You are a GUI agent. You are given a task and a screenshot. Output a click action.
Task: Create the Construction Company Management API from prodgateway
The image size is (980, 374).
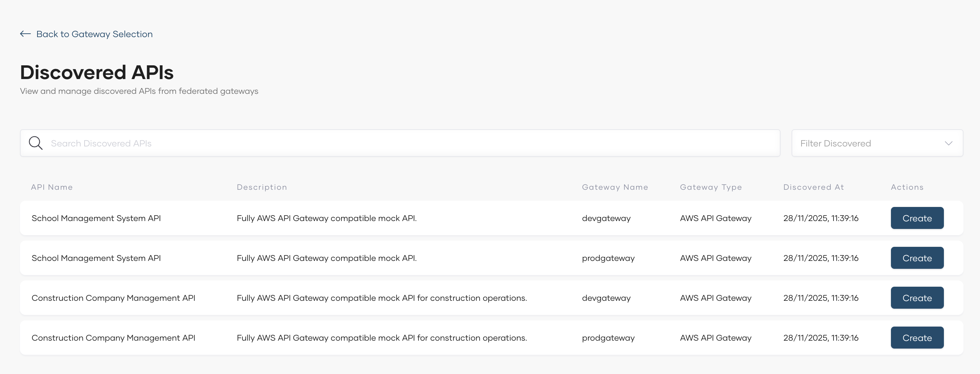pyautogui.click(x=917, y=338)
